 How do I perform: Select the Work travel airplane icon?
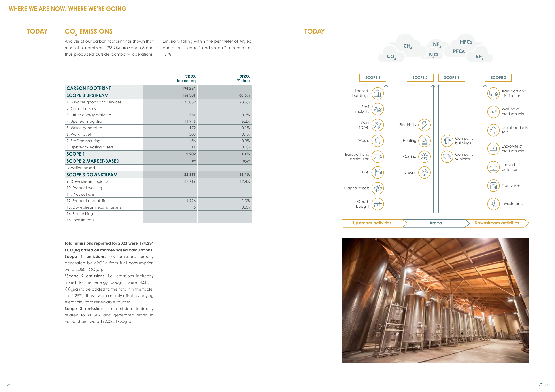click(x=377, y=125)
